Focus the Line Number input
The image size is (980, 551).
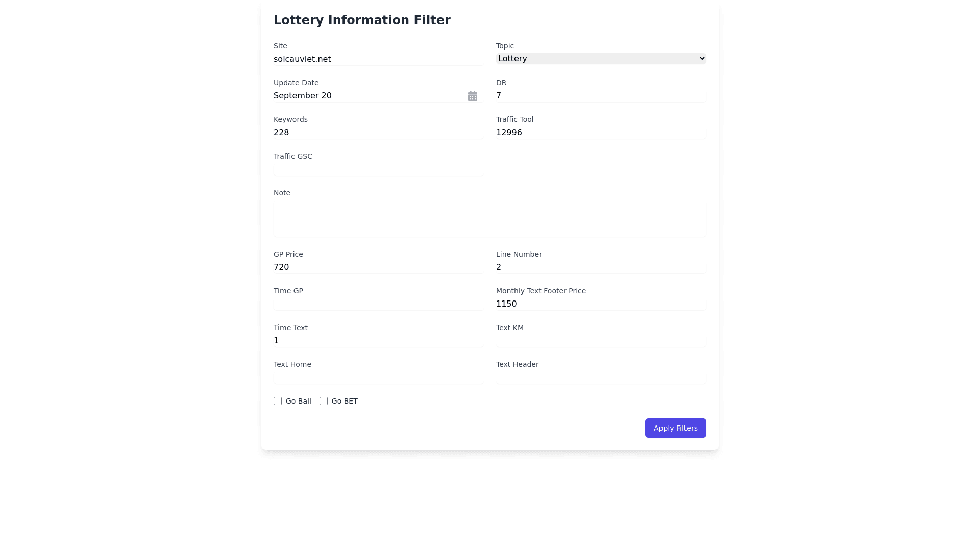[601, 267]
